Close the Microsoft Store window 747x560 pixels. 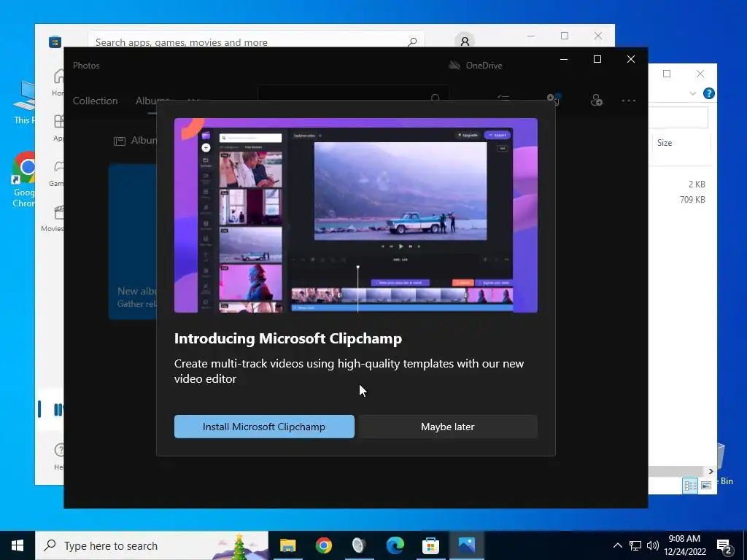tap(598, 36)
